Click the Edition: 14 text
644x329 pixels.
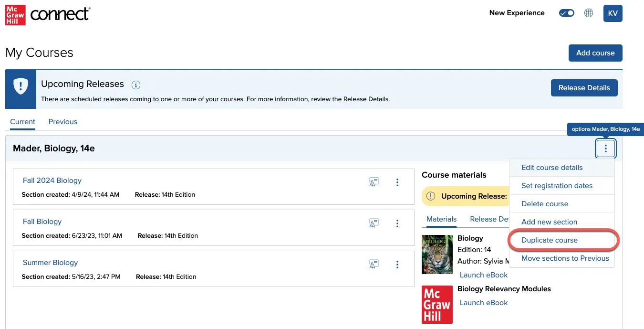(474, 250)
